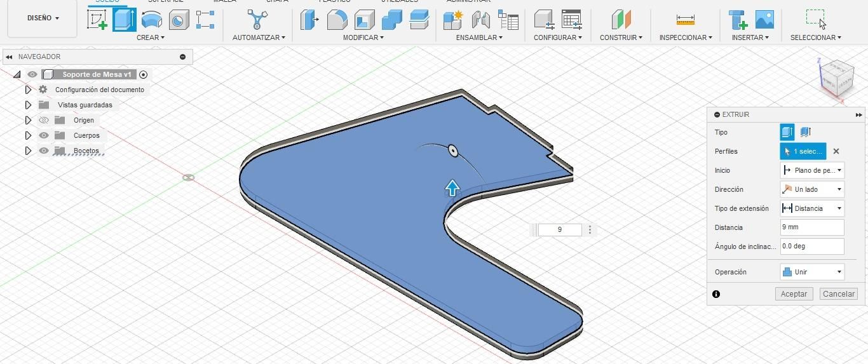868x364 pixels.
Task: Click the New Component icon
Action: click(452, 20)
